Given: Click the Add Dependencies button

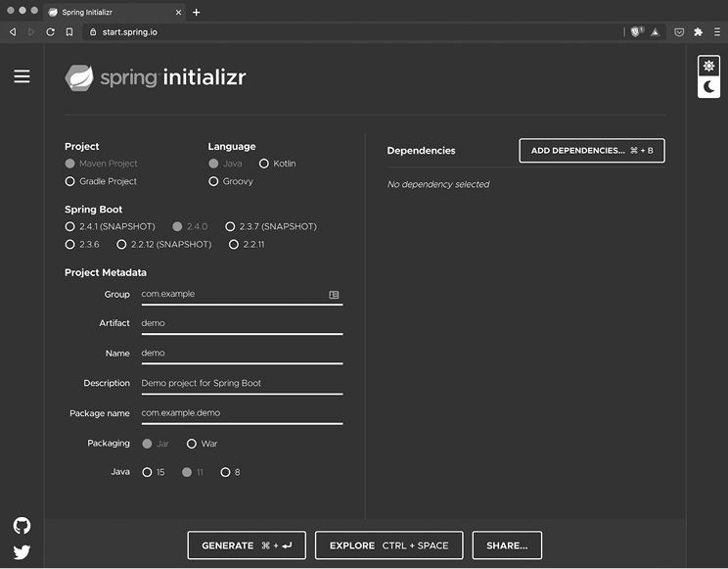Looking at the screenshot, I should (x=591, y=151).
